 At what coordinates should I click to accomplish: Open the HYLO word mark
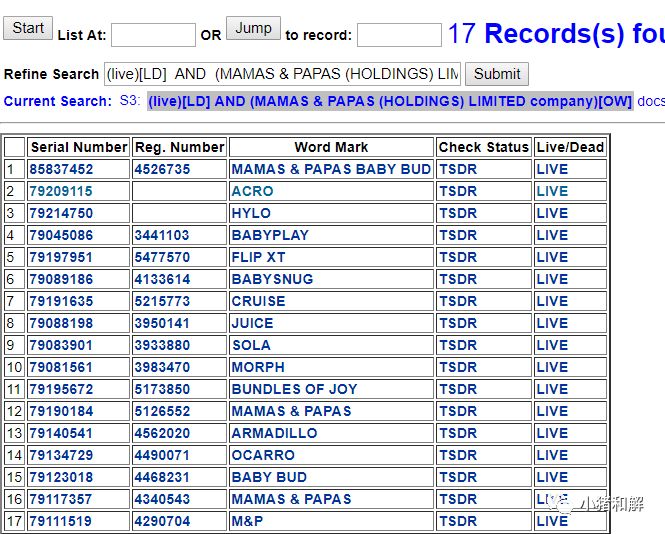click(251, 213)
